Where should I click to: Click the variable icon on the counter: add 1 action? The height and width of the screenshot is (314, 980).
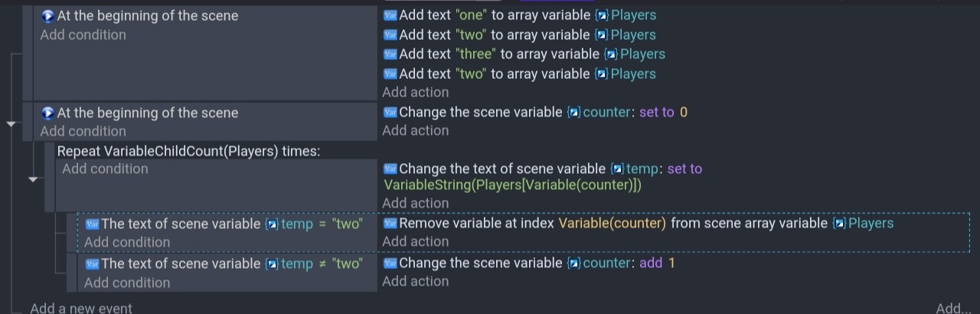pyautogui.click(x=390, y=263)
